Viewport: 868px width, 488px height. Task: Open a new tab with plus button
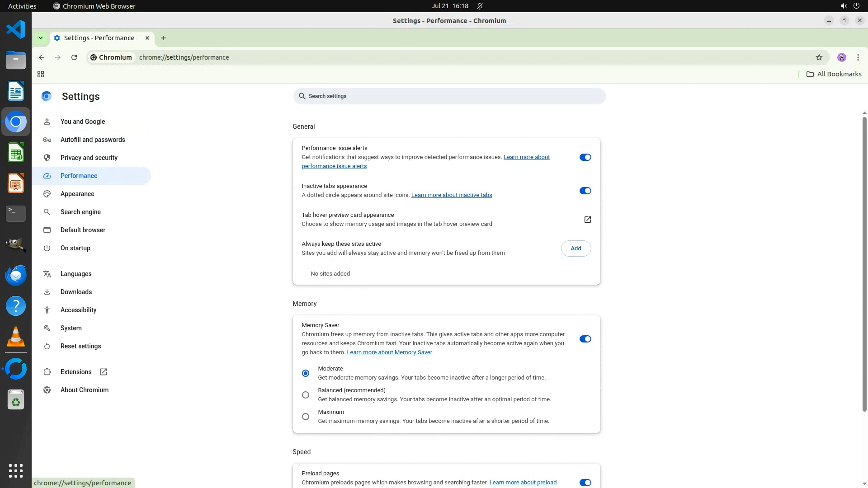point(164,38)
